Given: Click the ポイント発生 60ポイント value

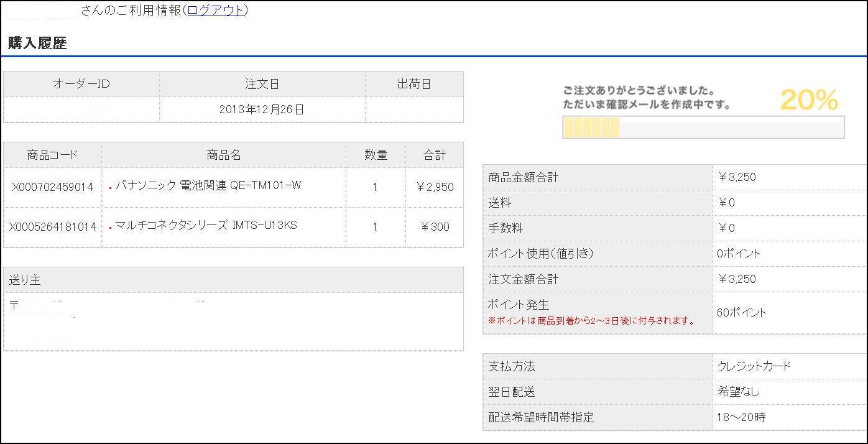Looking at the screenshot, I should click(x=741, y=313).
